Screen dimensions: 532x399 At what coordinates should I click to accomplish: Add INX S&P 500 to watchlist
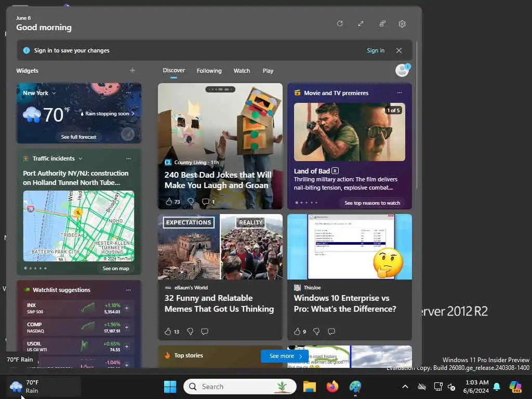tap(127, 308)
